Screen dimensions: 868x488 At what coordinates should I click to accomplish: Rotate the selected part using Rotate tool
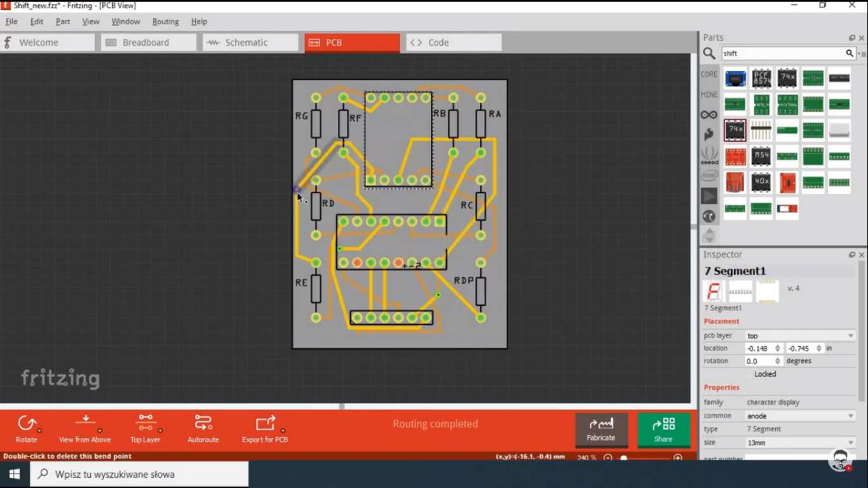(x=26, y=429)
